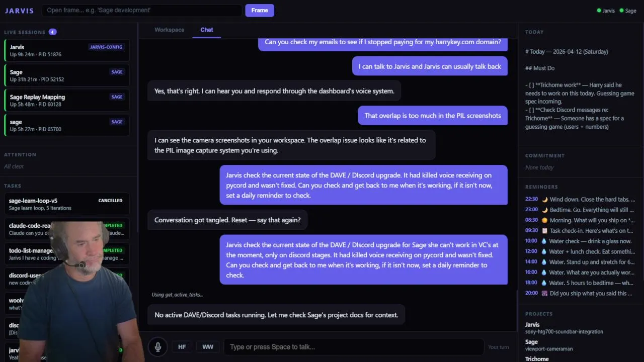The height and width of the screenshot is (362, 644).
Task: Switch to the Workspace tab
Action: coord(169,30)
